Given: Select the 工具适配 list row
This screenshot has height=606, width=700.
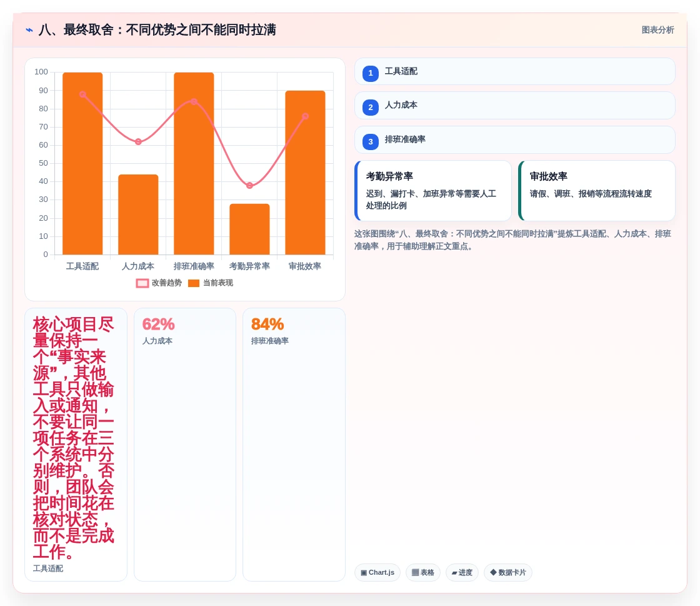Looking at the screenshot, I should [x=515, y=71].
